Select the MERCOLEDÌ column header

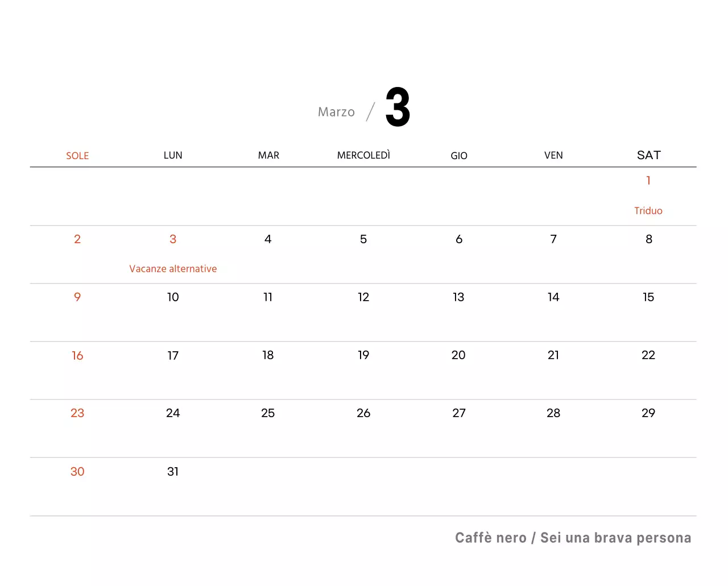(363, 155)
